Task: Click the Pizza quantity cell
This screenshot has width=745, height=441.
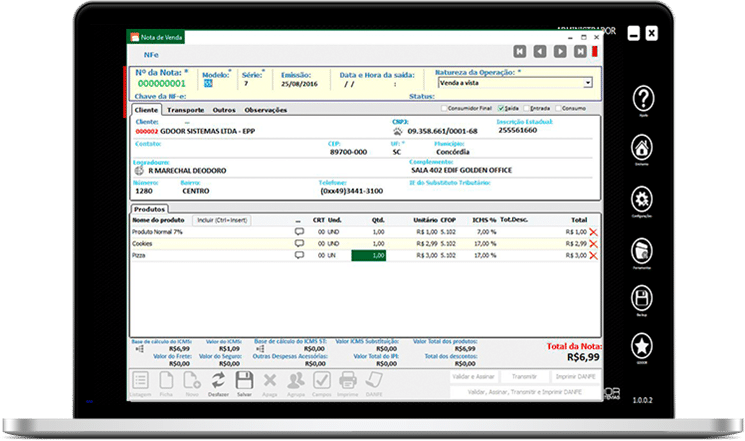Action: 367,256
